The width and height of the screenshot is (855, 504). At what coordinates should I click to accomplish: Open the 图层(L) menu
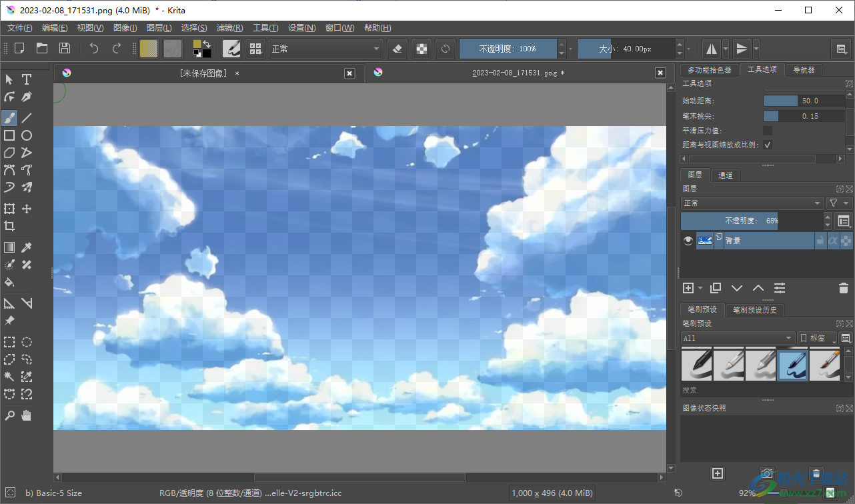click(159, 28)
